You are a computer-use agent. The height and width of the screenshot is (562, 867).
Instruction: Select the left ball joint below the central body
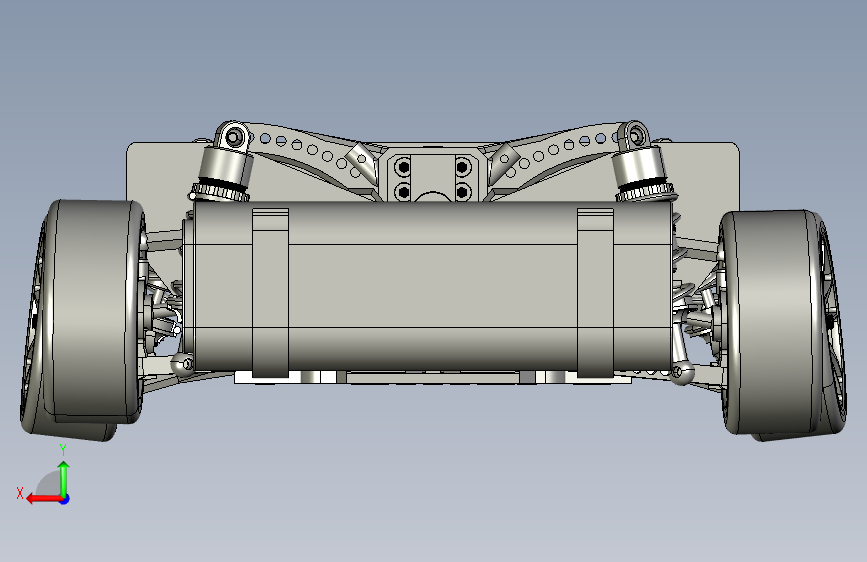(x=181, y=364)
